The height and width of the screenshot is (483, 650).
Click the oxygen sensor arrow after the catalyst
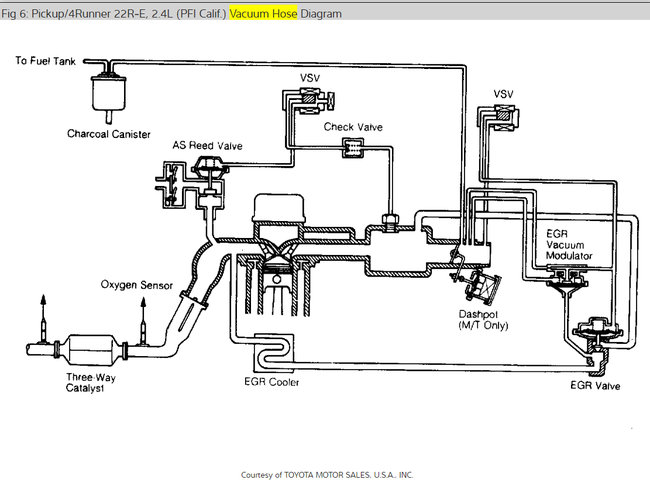[x=43, y=318]
